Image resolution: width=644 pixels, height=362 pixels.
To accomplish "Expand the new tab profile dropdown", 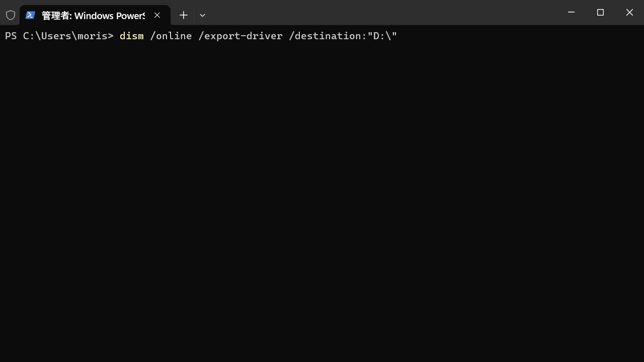I will 202,16.
